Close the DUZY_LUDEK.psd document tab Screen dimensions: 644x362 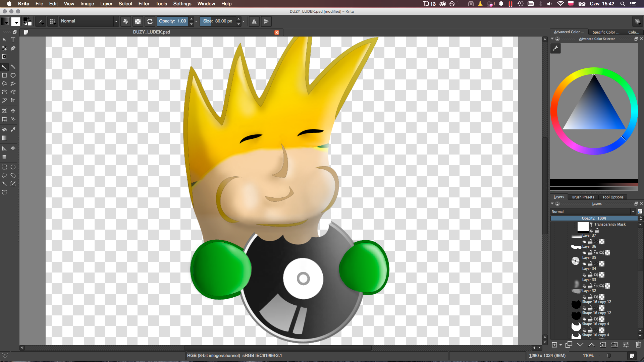tap(277, 32)
